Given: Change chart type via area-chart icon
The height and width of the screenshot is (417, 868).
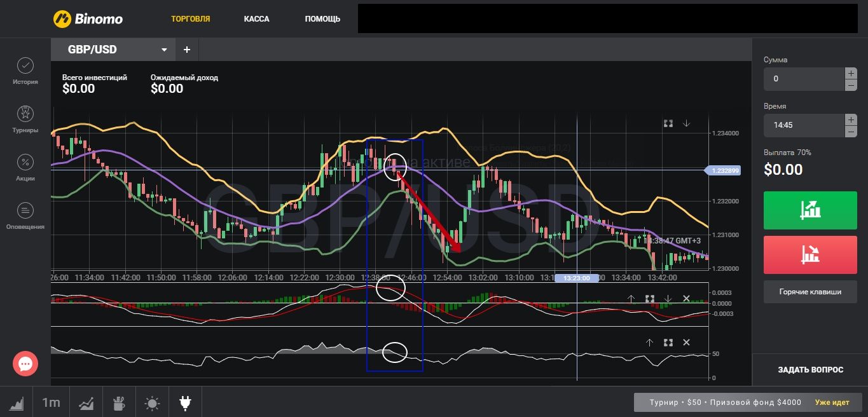Looking at the screenshot, I should tap(17, 402).
